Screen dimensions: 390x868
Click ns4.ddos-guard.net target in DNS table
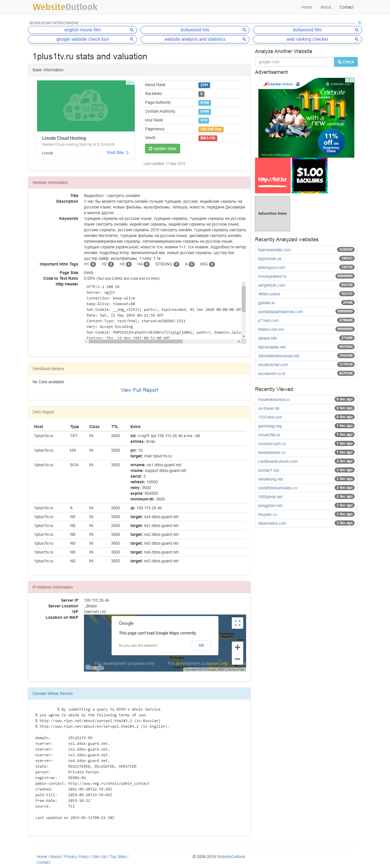pos(161,517)
